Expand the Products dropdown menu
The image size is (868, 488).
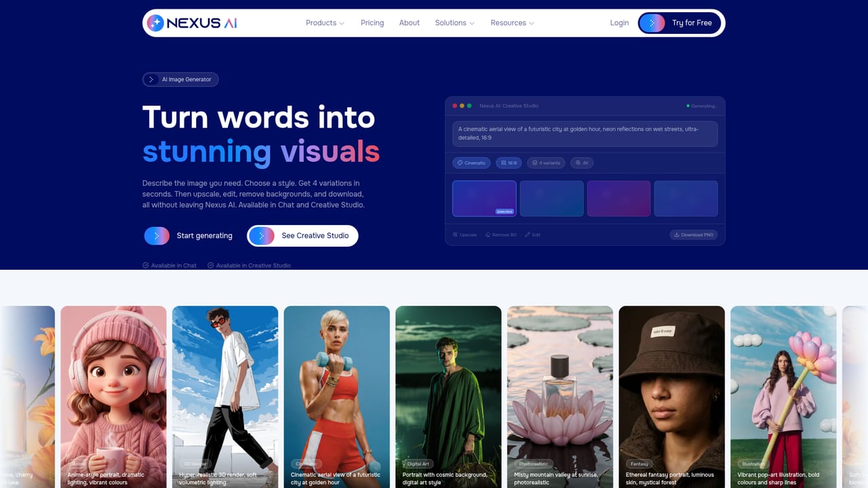tap(325, 22)
